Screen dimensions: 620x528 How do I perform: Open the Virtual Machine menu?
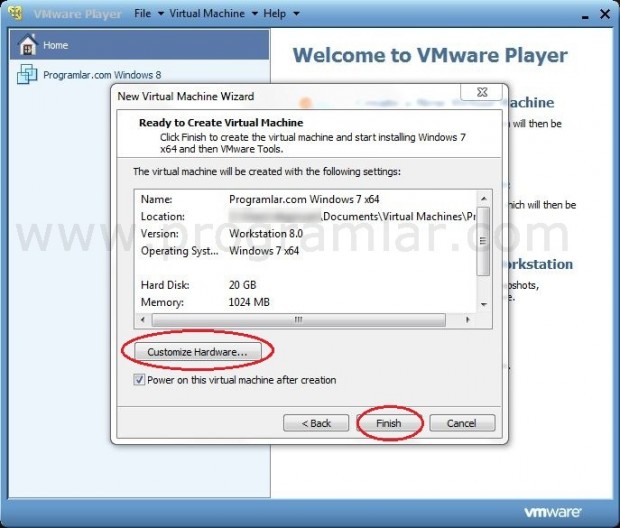point(207,13)
